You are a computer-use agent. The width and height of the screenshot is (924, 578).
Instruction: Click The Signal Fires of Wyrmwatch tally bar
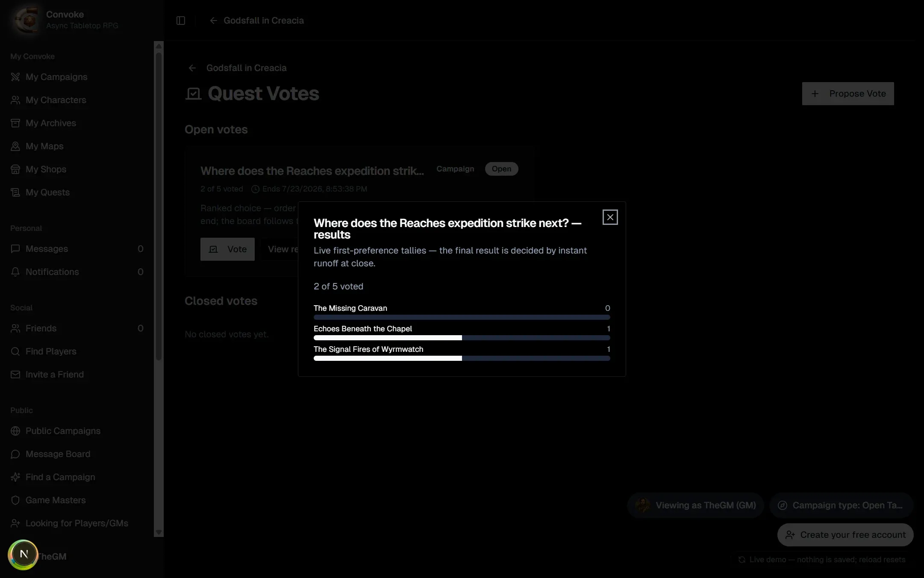[x=462, y=358]
